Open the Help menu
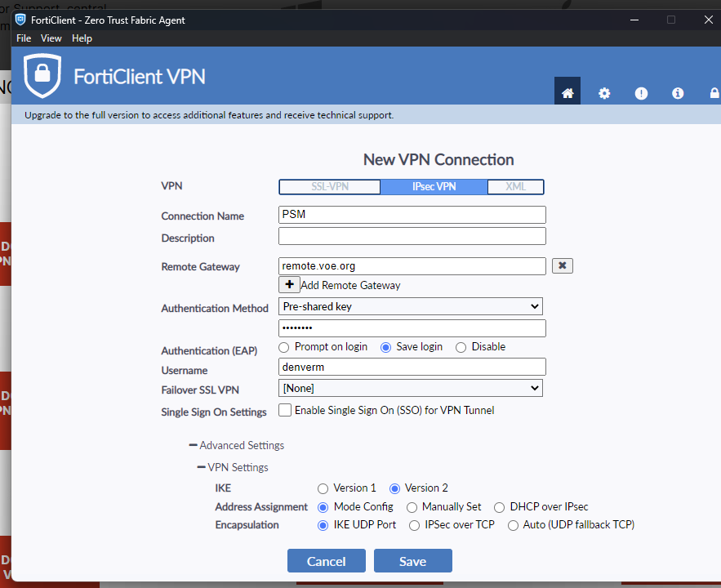 click(x=82, y=38)
